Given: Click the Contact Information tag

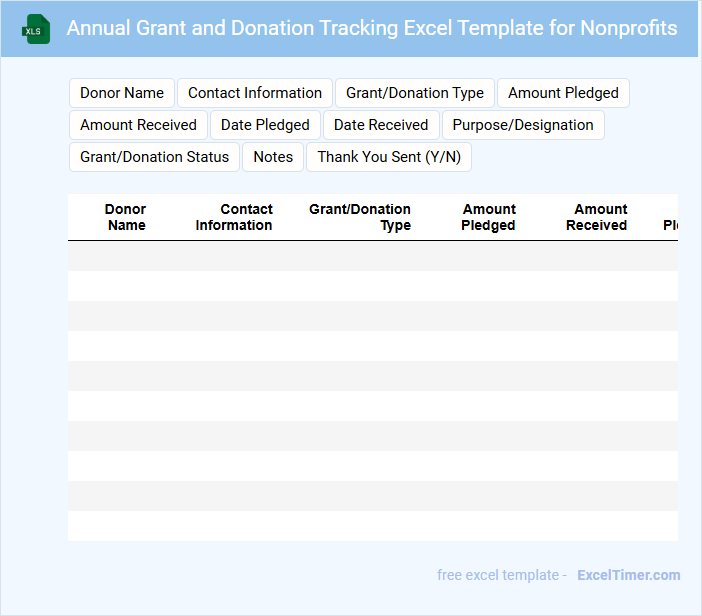Looking at the screenshot, I should 255,93.
